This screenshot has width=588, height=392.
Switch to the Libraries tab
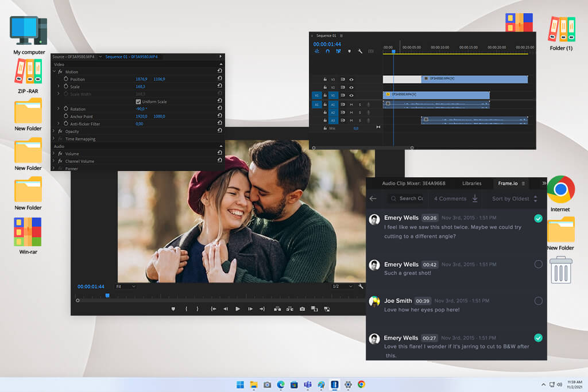tap(472, 183)
